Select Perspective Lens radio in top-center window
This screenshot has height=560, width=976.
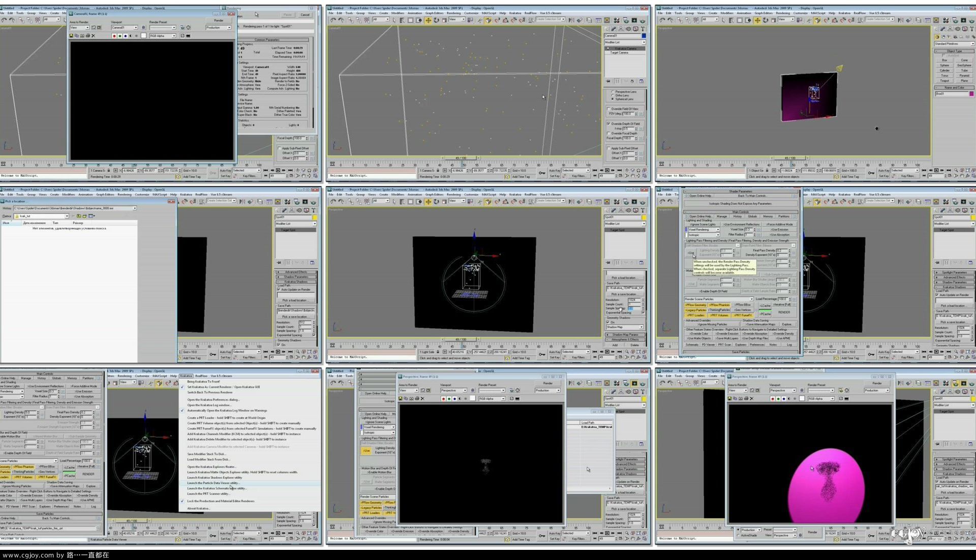(x=613, y=91)
